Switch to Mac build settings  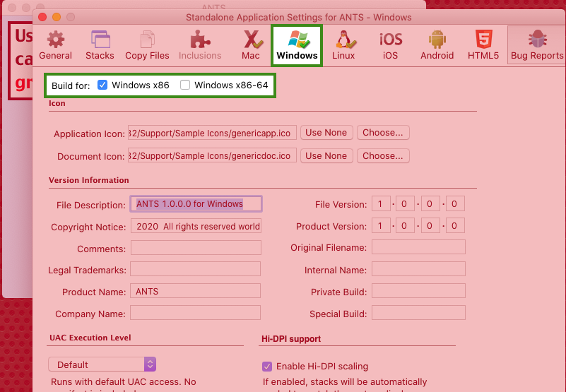[252, 45]
